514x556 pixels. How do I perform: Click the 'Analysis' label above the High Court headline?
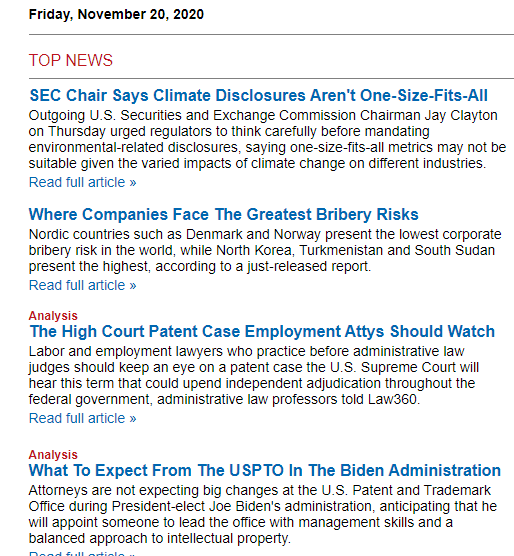[x=53, y=316]
